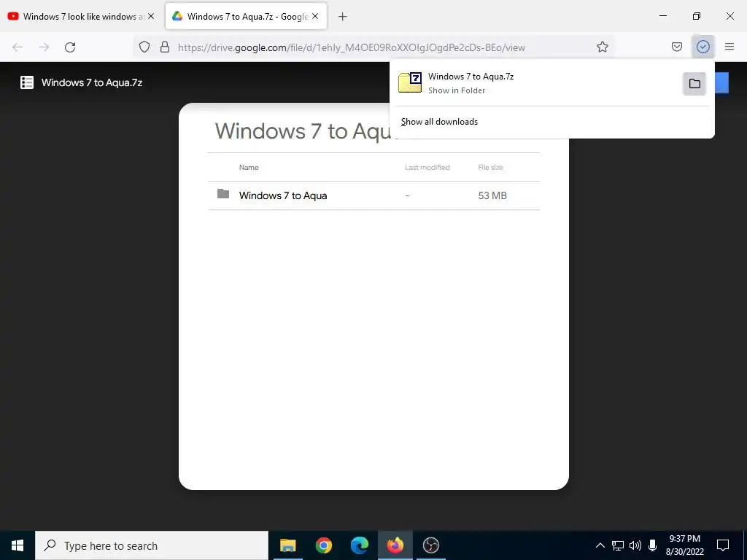The width and height of the screenshot is (747, 560).
Task: Select the Windows 7 to Aqua.7z Google Drive tab
Action: pos(246,16)
